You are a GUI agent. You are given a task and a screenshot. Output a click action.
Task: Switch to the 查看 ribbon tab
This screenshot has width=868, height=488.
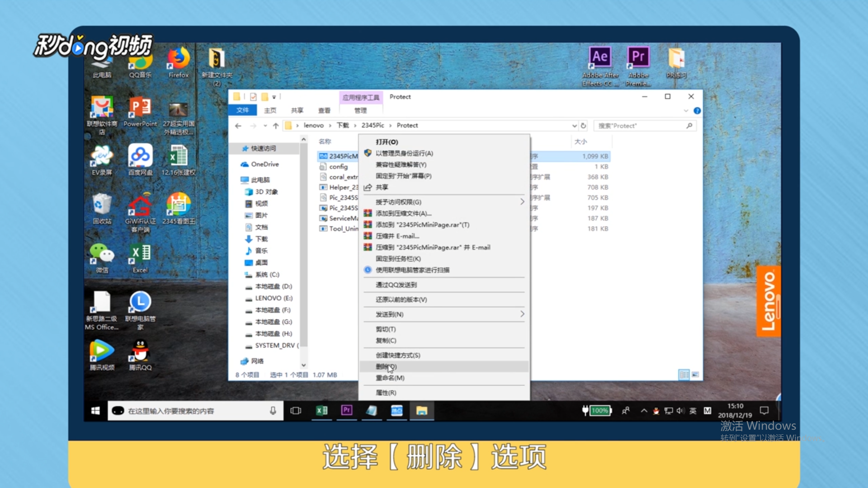point(324,110)
